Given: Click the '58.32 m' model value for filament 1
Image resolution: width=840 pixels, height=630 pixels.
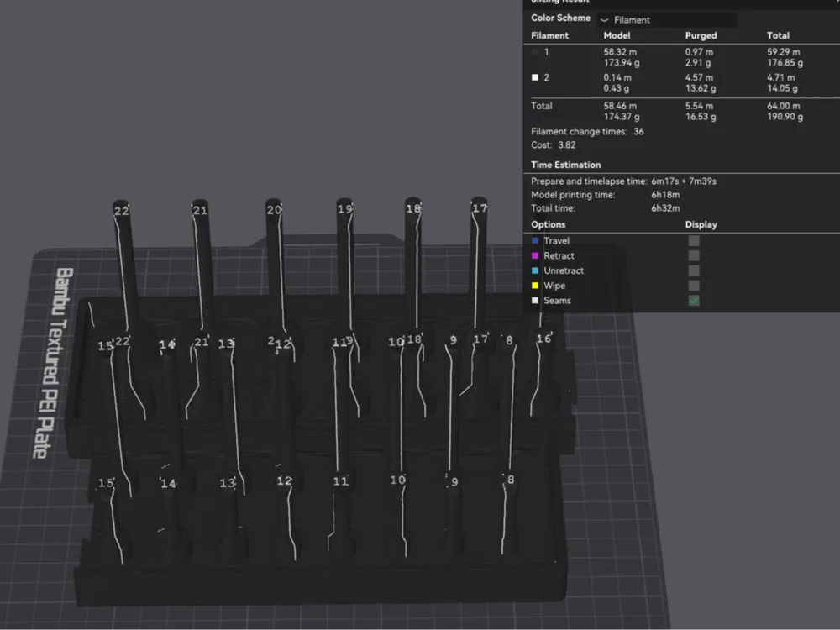Looking at the screenshot, I should pos(620,52).
